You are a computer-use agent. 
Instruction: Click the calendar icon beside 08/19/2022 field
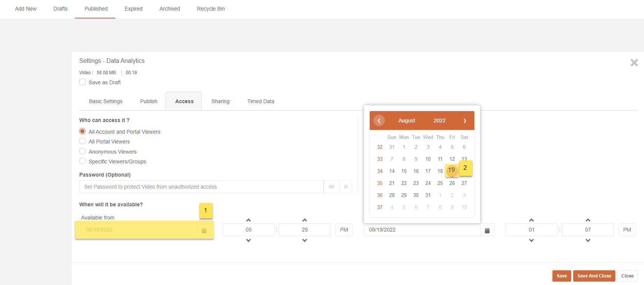click(x=487, y=230)
